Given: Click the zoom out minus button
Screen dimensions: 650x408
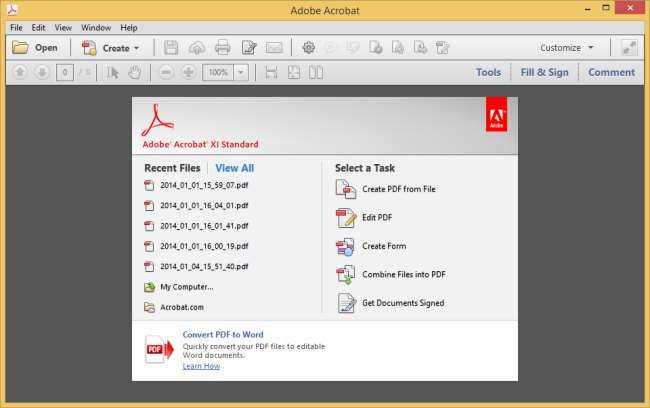Looking at the screenshot, I should click(x=166, y=73).
